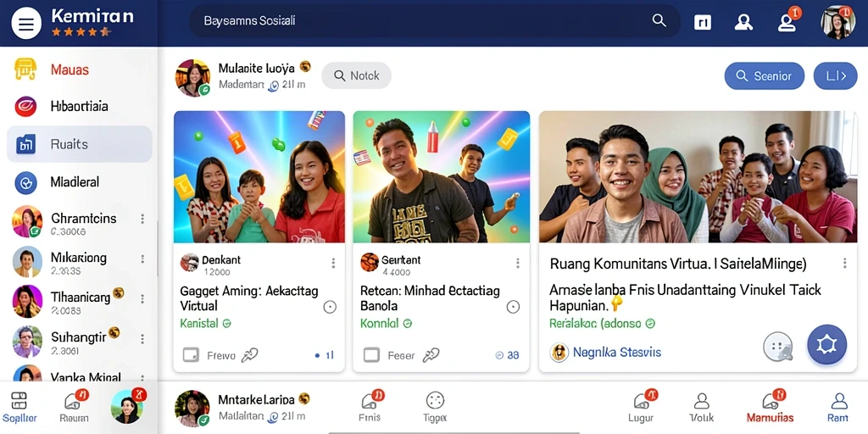The width and height of the screenshot is (868, 434).
Task: Open more options for Suhangtir
Action: click(x=142, y=339)
